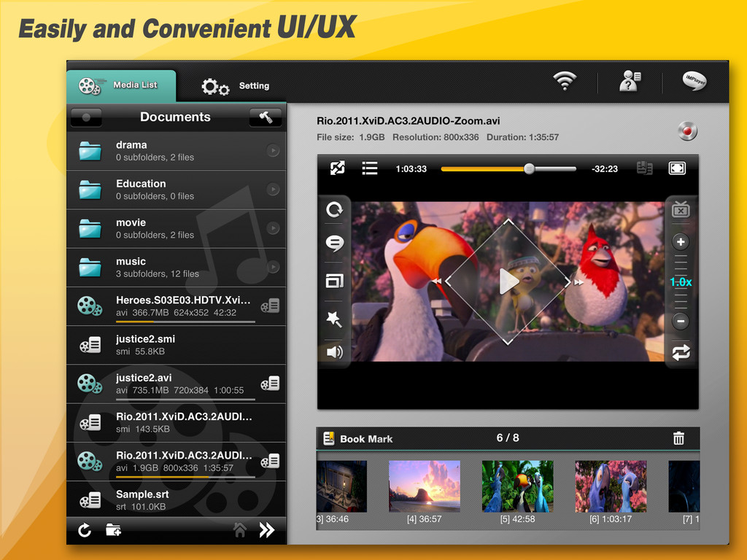This screenshot has height=560, width=747.
Task: Switch the player to fullscreen
Action: tap(677, 168)
